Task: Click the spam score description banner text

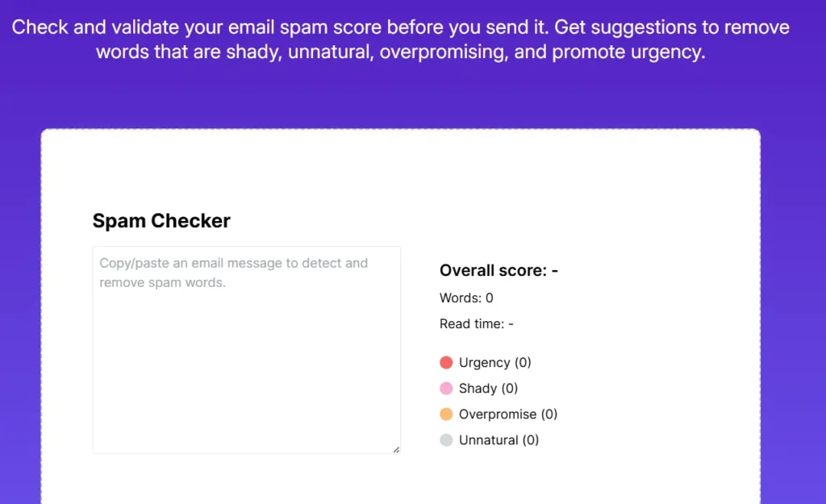Action: (x=413, y=39)
